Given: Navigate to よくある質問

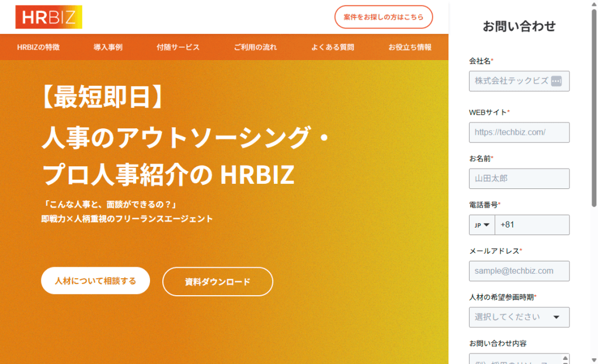Looking at the screenshot, I should point(333,47).
